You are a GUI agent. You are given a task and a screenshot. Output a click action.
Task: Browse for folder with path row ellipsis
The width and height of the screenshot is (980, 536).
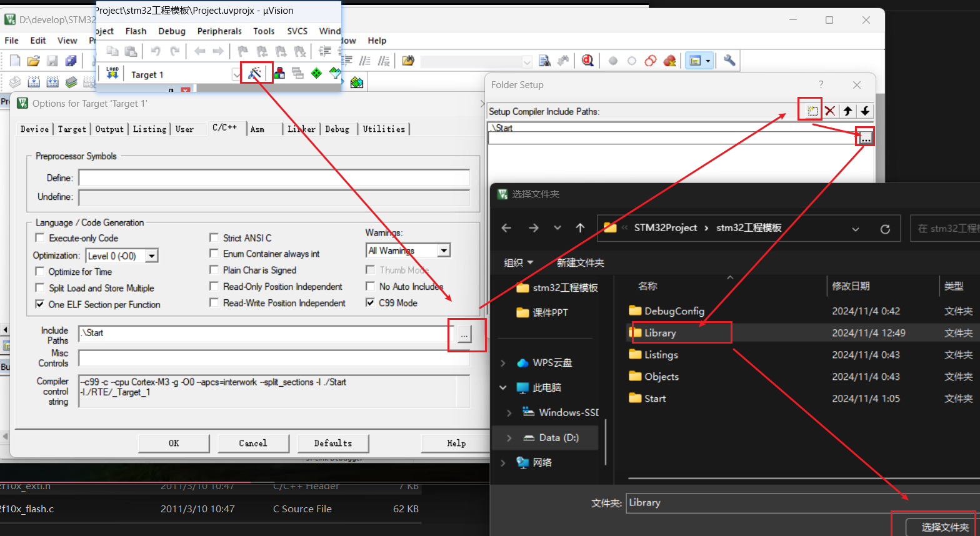(x=865, y=139)
